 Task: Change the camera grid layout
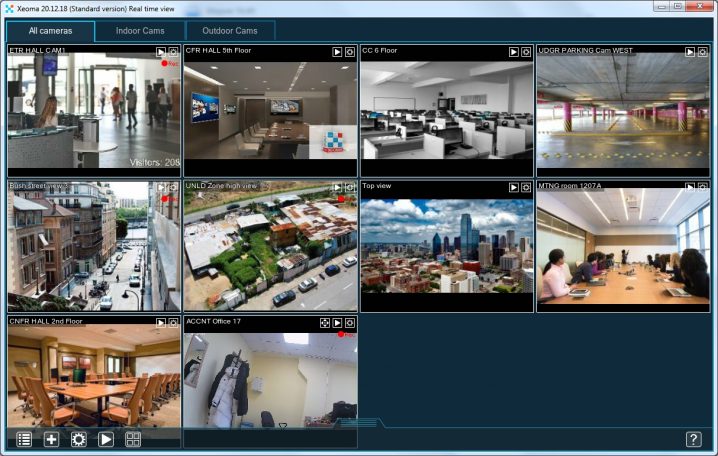pyautogui.click(x=133, y=439)
